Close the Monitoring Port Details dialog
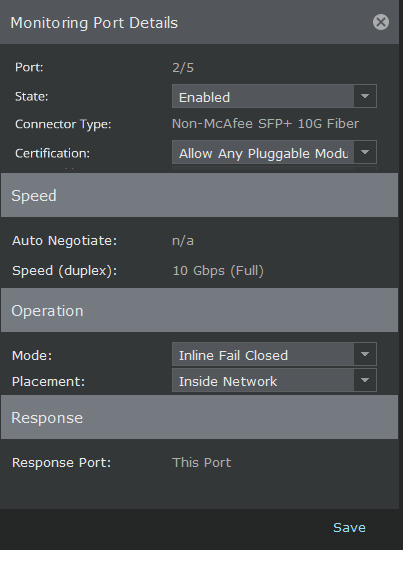The image size is (403, 570). [380, 22]
